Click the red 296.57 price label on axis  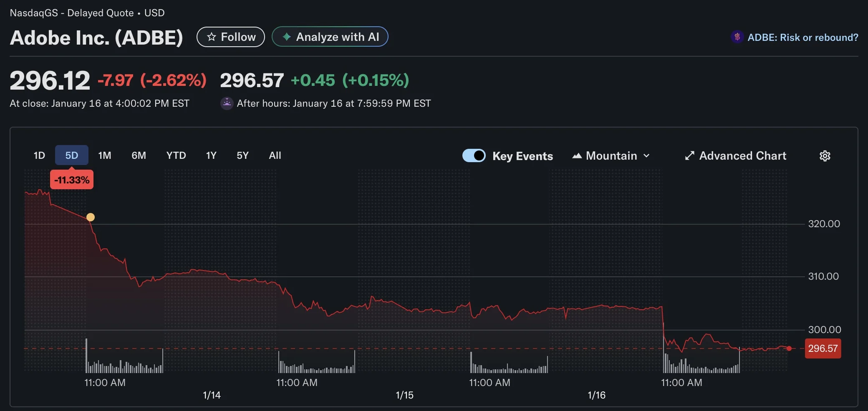(x=823, y=348)
